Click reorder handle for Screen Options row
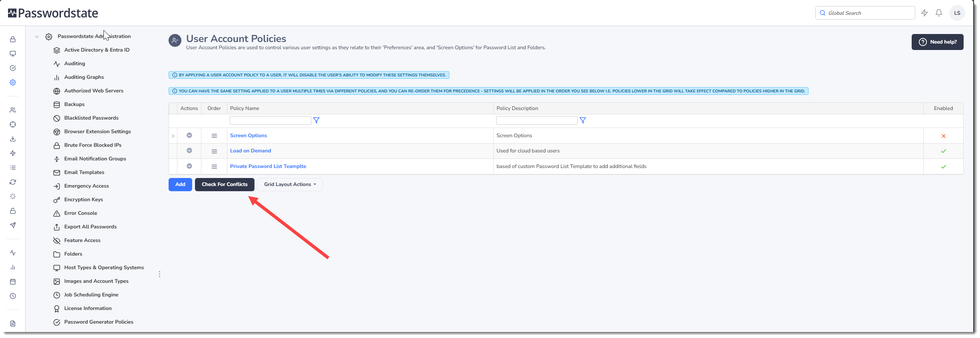The image size is (980, 338). [x=214, y=136]
